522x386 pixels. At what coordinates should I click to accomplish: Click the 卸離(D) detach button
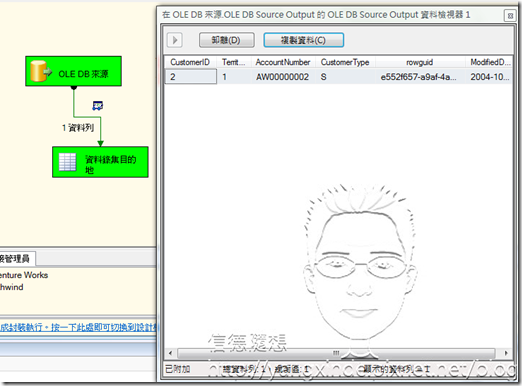click(x=227, y=40)
